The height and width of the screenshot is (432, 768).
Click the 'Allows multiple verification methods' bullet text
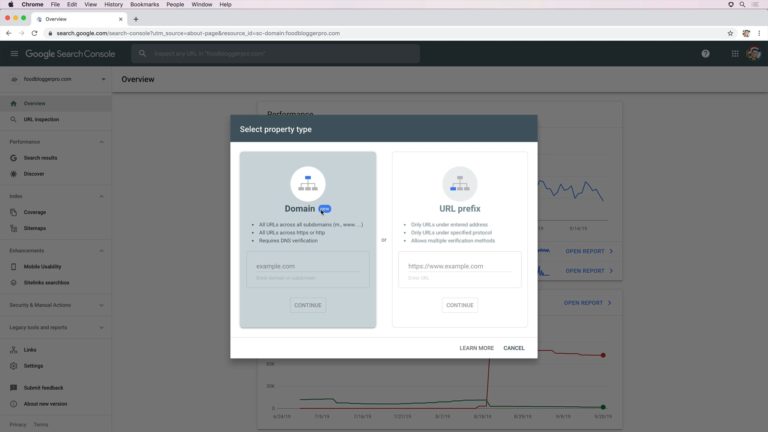(453, 240)
